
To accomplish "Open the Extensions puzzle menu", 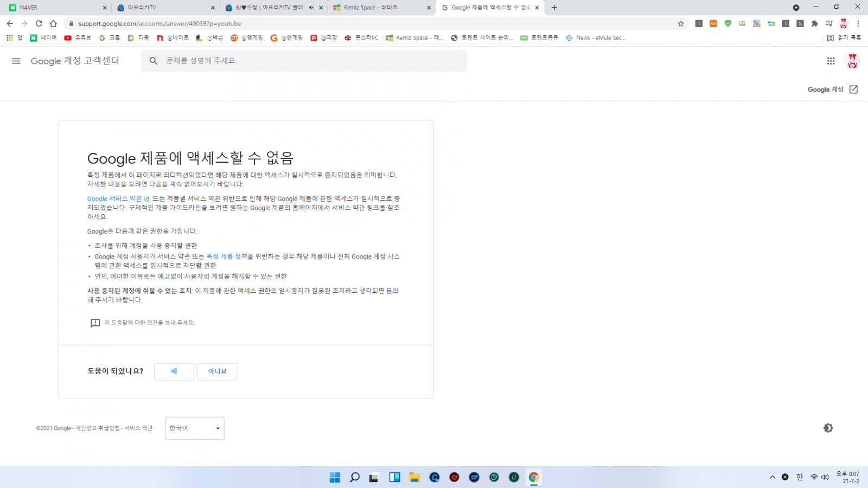I will point(814,23).
